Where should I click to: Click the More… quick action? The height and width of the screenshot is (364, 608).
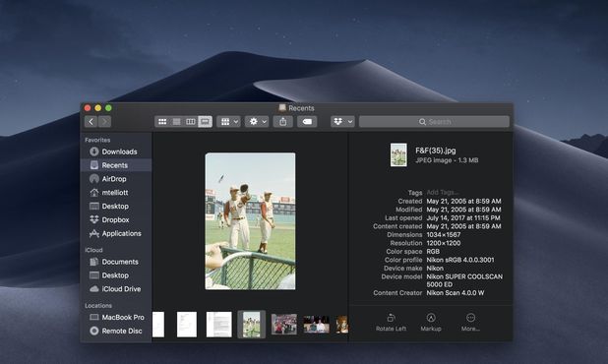pyautogui.click(x=470, y=323)
